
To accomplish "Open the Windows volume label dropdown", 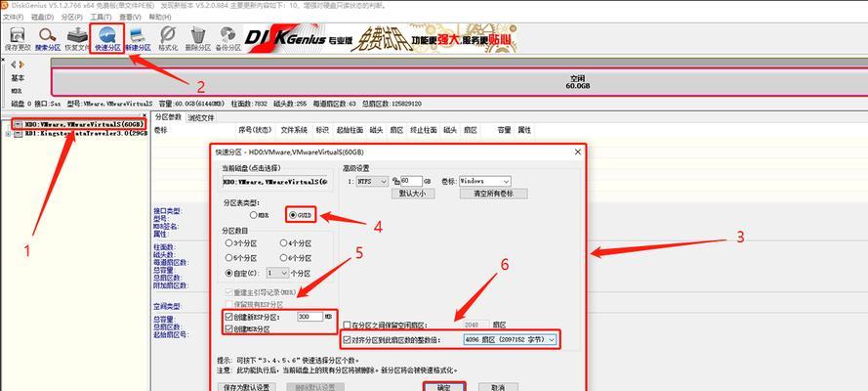I will (485, 181).
